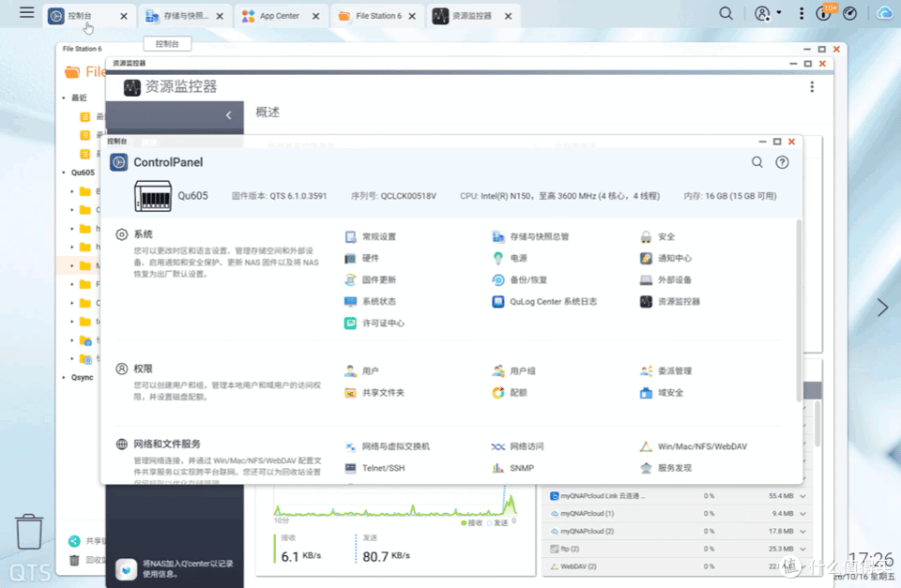Search inside ControlPanel window
The image size is (901, 588).
757,162
